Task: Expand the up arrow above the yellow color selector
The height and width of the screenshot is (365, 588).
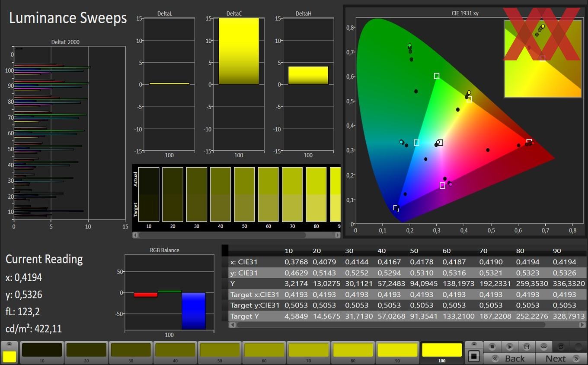Action: (10, 344)
